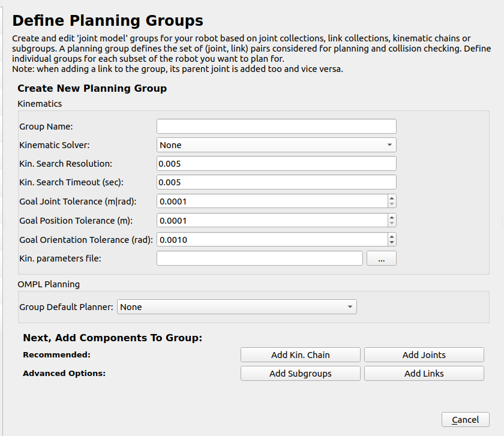Browse for kinematics parameters file

(382, 258)
